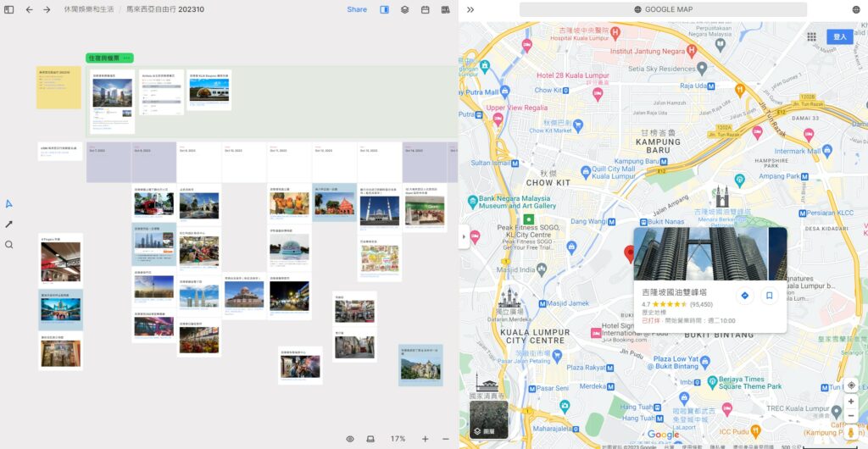Click the Dang Wangi station icon

610,221
